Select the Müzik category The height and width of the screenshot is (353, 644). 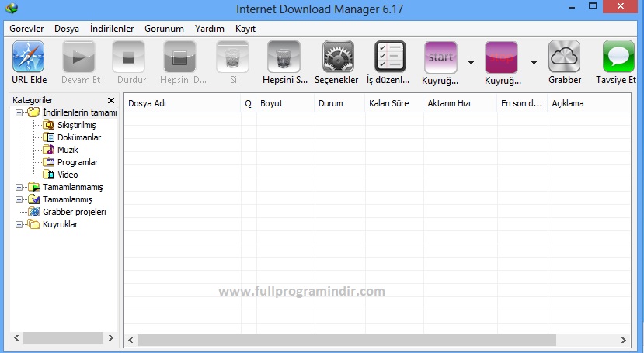[68, 150]
